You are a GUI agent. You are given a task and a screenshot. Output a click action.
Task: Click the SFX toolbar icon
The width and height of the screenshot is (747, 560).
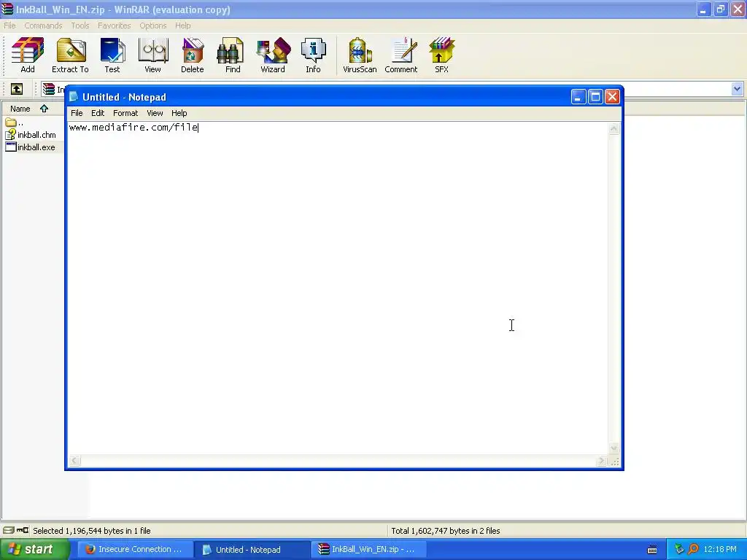tap(441, 55)
